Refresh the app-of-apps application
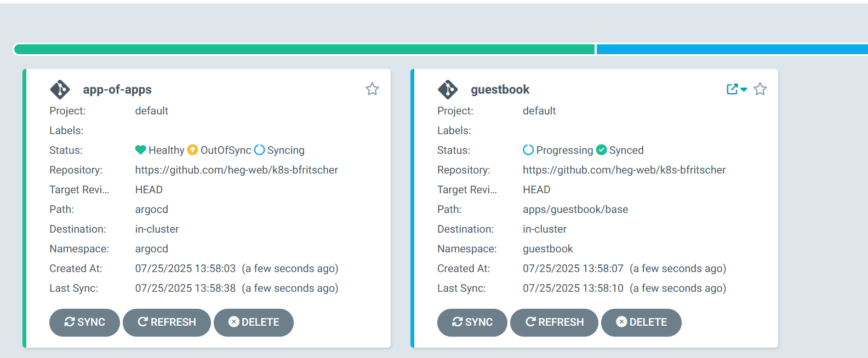 (x=167, y=322)
